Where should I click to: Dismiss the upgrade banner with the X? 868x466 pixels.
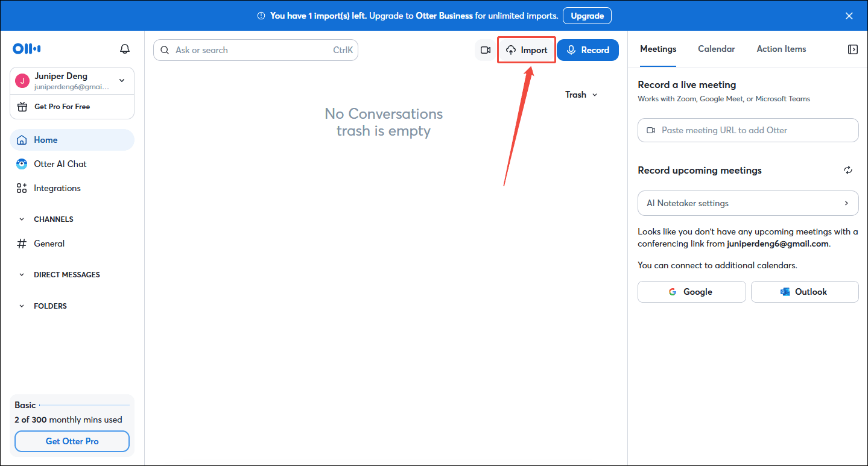849,16
